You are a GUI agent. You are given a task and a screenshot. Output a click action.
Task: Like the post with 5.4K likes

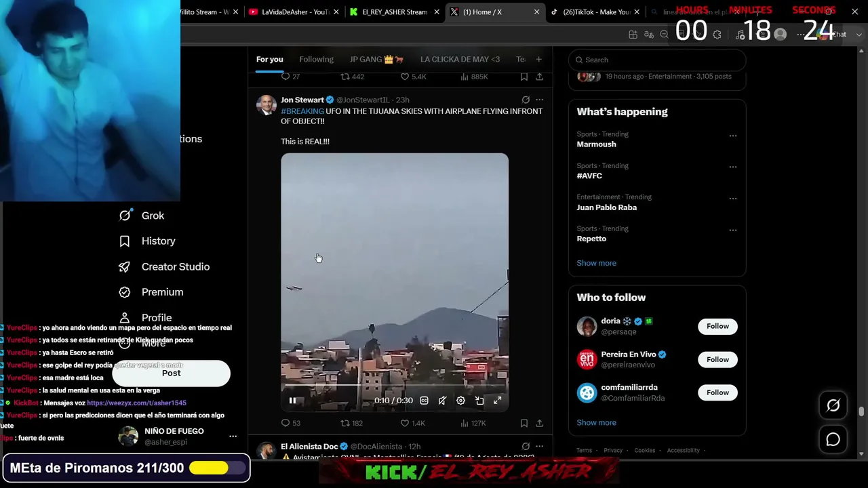tap(413, 77)
